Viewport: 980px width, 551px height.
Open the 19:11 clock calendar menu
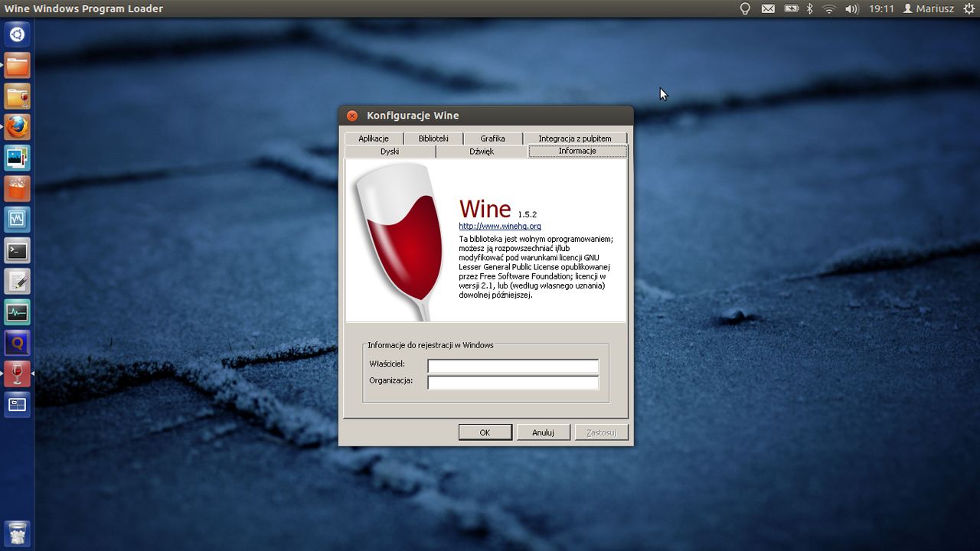coord(881,8)
